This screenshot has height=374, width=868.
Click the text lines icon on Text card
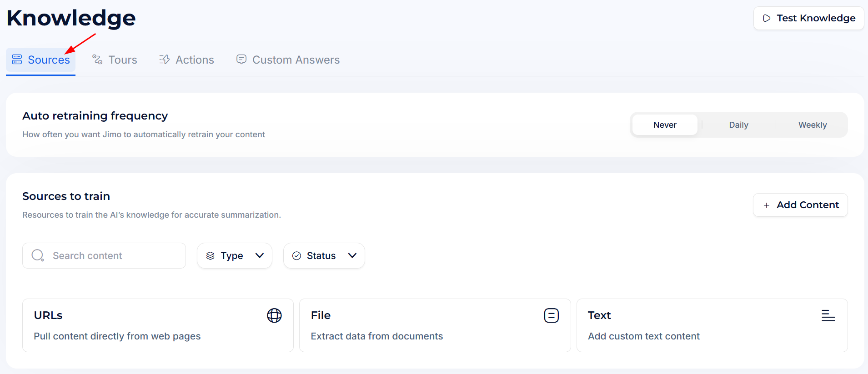(828, 315)
